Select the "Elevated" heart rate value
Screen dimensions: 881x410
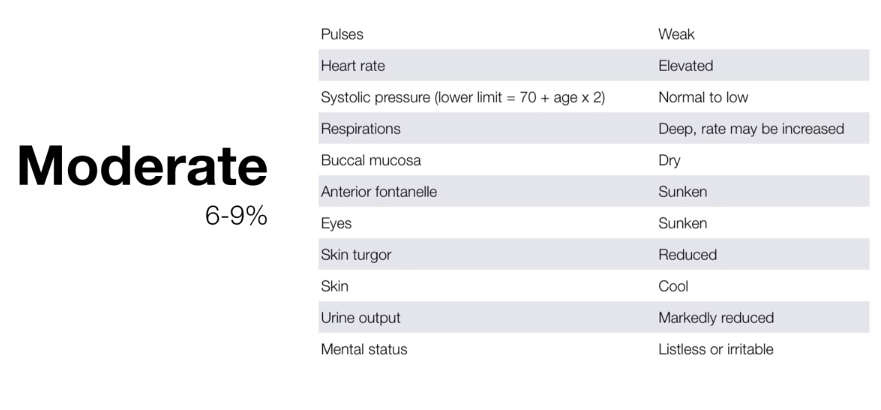tap(686, 66)
